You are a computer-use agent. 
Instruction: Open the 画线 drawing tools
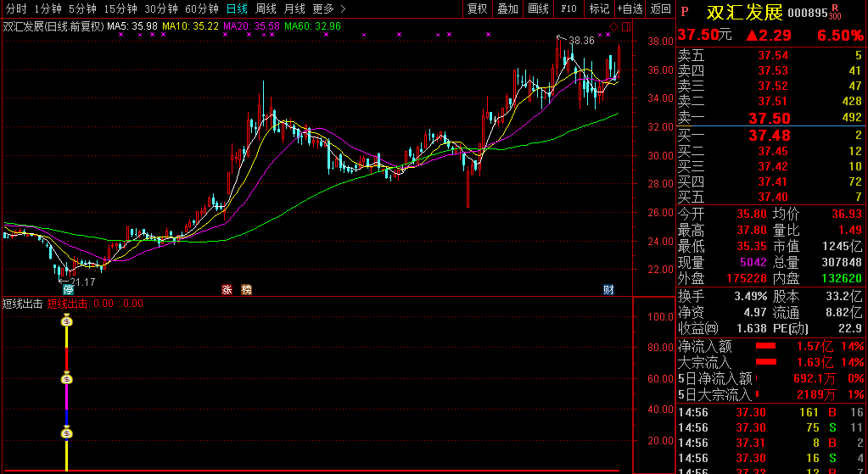[x=538, y=8]
